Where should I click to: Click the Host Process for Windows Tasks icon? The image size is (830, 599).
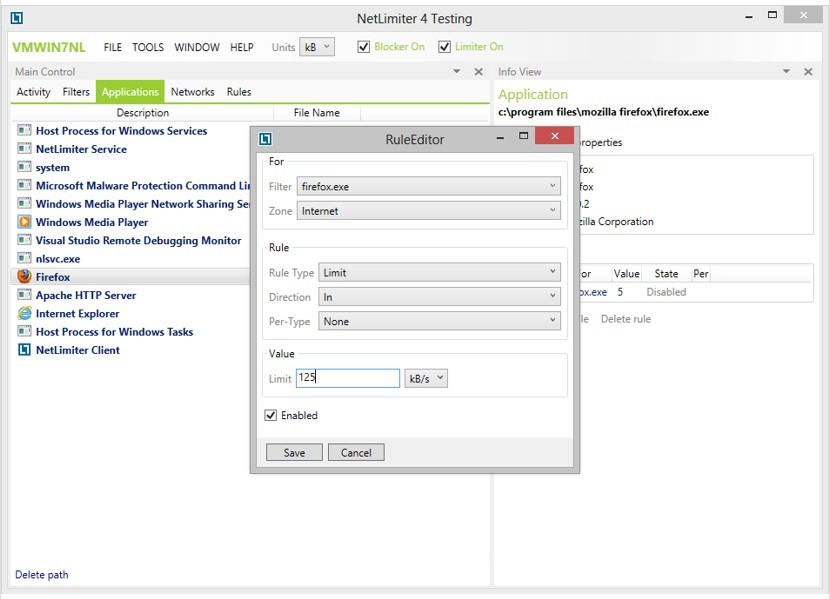coord(24,332)
